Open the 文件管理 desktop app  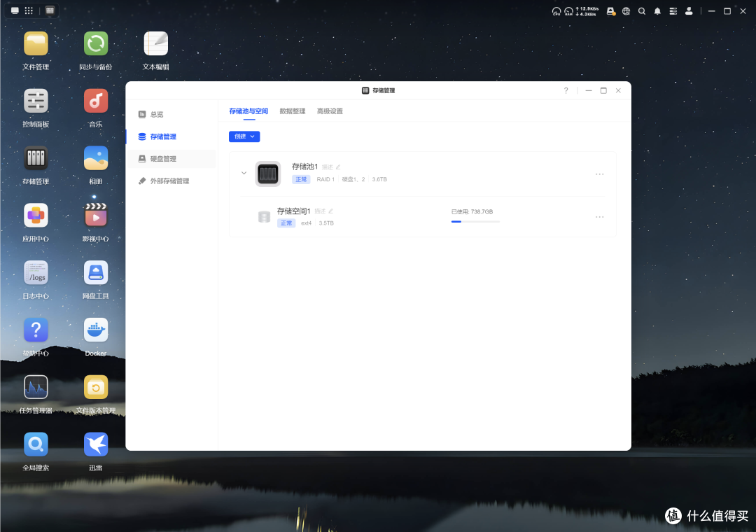pyautogui.click(x=36, y=44)
